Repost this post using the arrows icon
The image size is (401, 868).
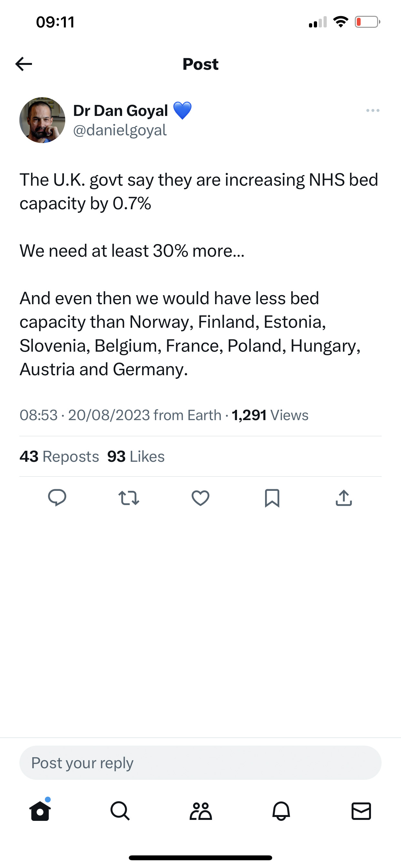pos(129,498)
